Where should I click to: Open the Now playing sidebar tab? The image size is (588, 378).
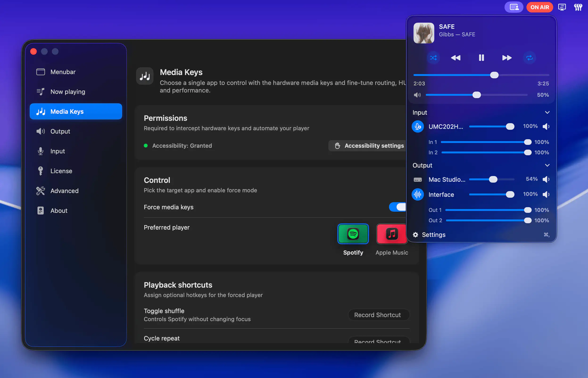[x=68, y=92]
